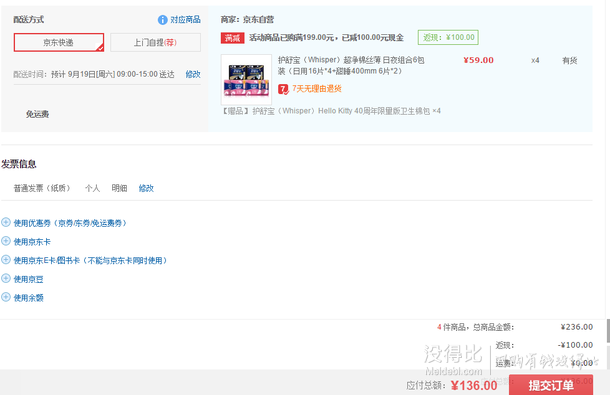Screen dimensions: 610x395
Task: Expand the plus icon for 使用京豆
Action: click(6, 279)
